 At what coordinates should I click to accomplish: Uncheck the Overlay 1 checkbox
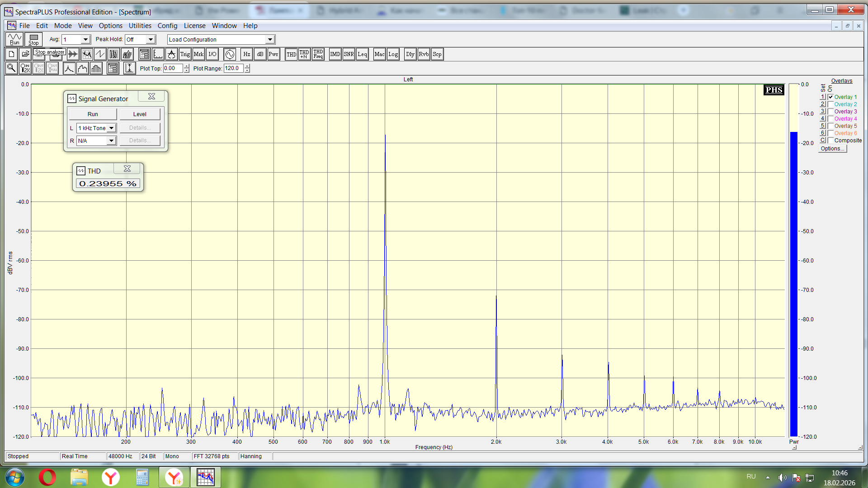831,97
